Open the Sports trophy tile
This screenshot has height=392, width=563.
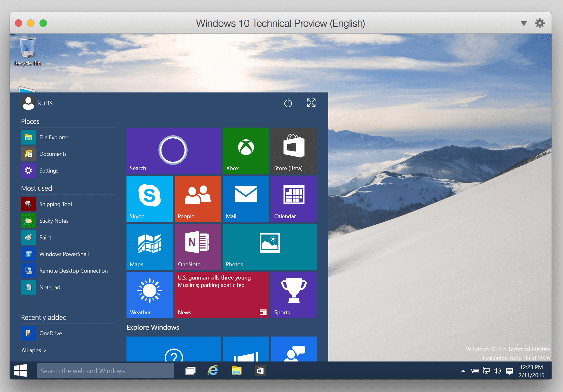pyautogui.click(x=294, y=295)
